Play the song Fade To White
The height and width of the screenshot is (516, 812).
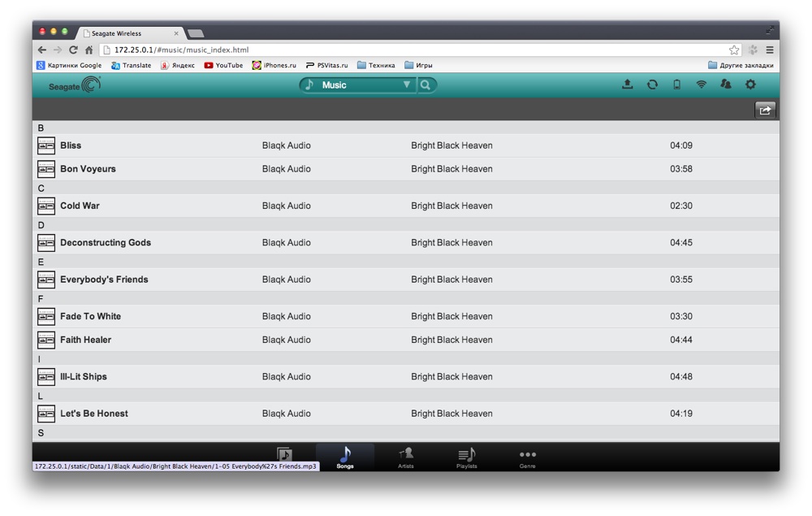91,316
